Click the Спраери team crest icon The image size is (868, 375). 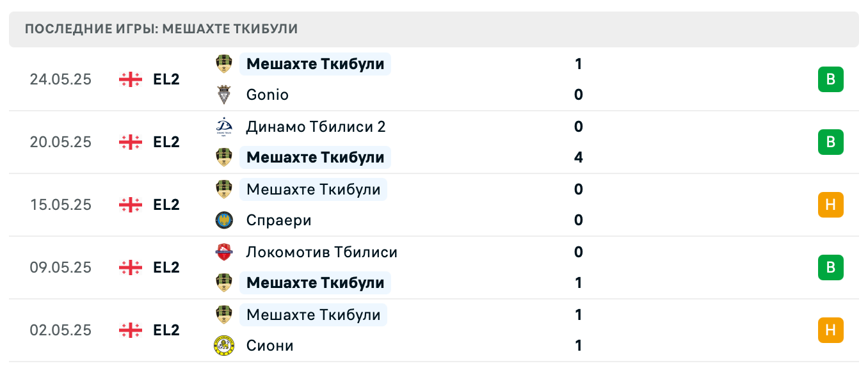coord(223,220)
